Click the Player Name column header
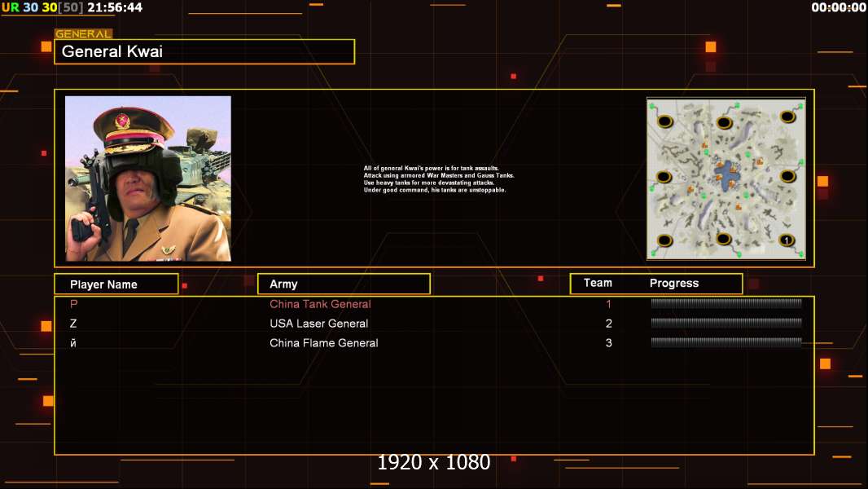Image resolution: width=868 pixels, height=489 pixels. pyautogui.click(x=116, y=284)
